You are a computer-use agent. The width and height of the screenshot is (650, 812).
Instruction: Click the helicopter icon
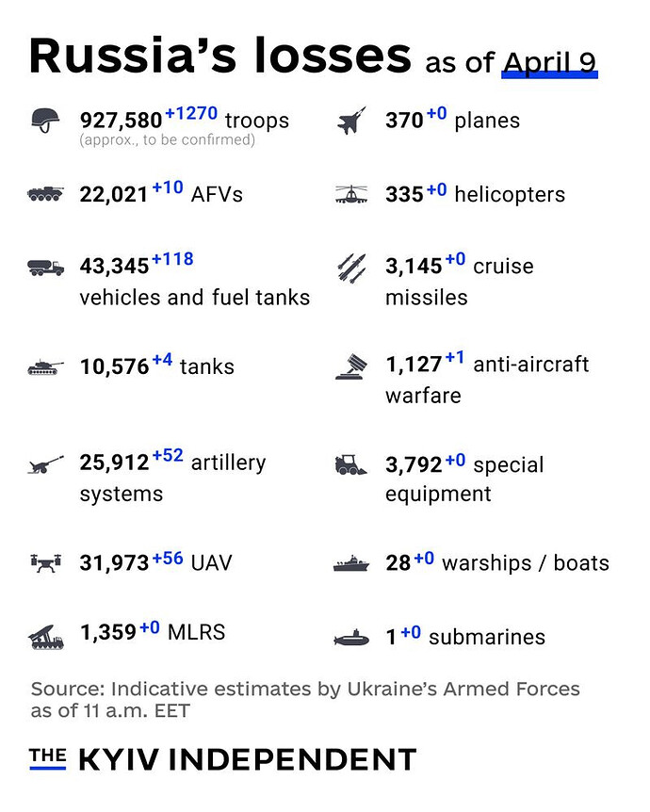click(350, 195)
